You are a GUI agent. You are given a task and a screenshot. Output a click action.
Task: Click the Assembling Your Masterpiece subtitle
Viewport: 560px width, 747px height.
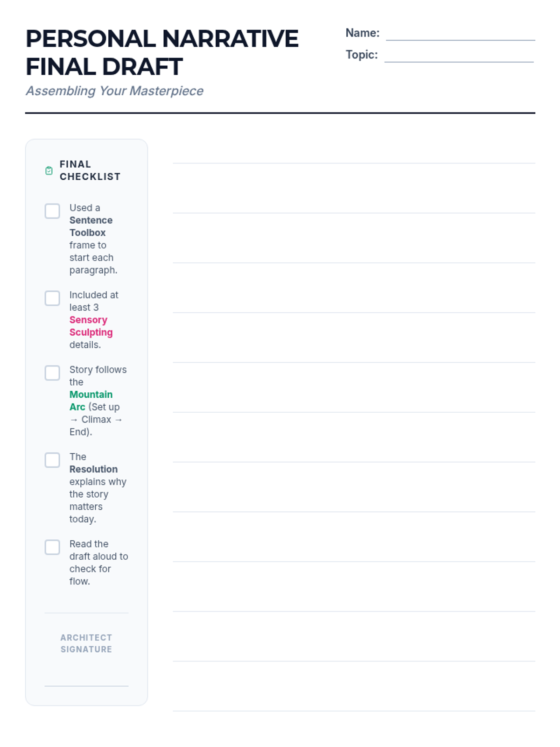(x=114, y=91)
